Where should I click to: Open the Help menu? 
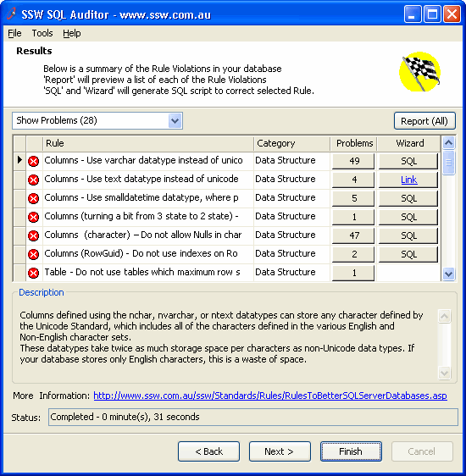click(72, 33)
